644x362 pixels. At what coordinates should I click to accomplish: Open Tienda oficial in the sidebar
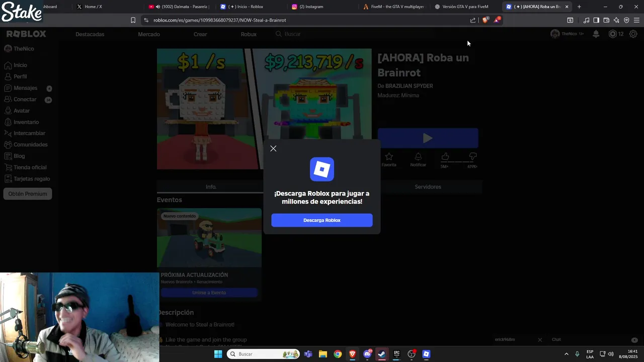[26, 167]
